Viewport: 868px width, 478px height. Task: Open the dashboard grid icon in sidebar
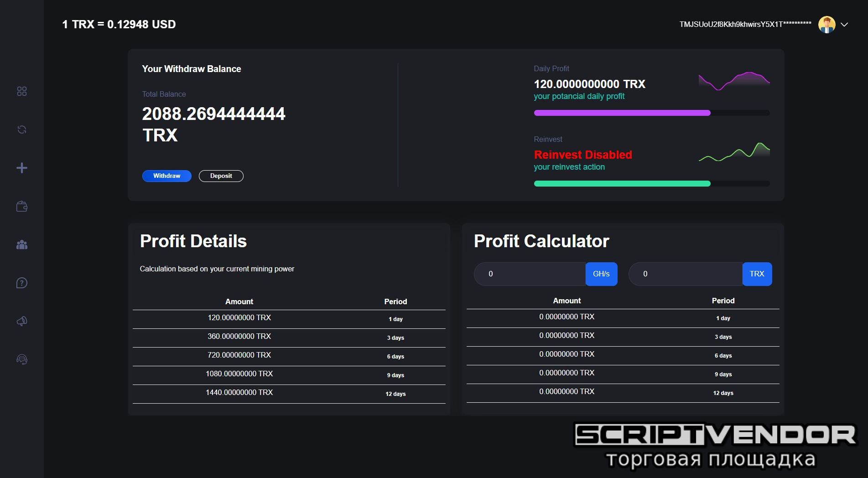(22, 91)
